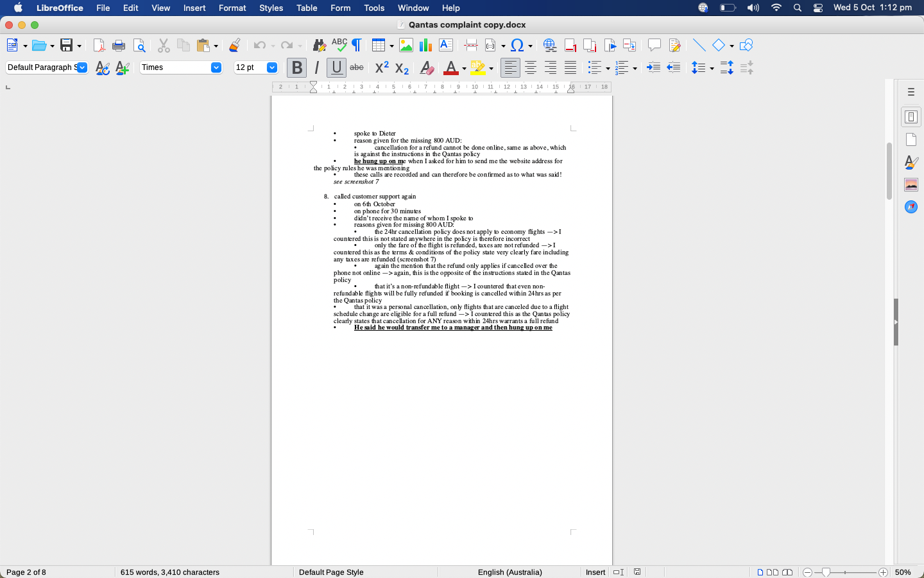Click the vertical scrollbar thumb
The height and width of the screenshot is (578, 924).
[888, 170]
